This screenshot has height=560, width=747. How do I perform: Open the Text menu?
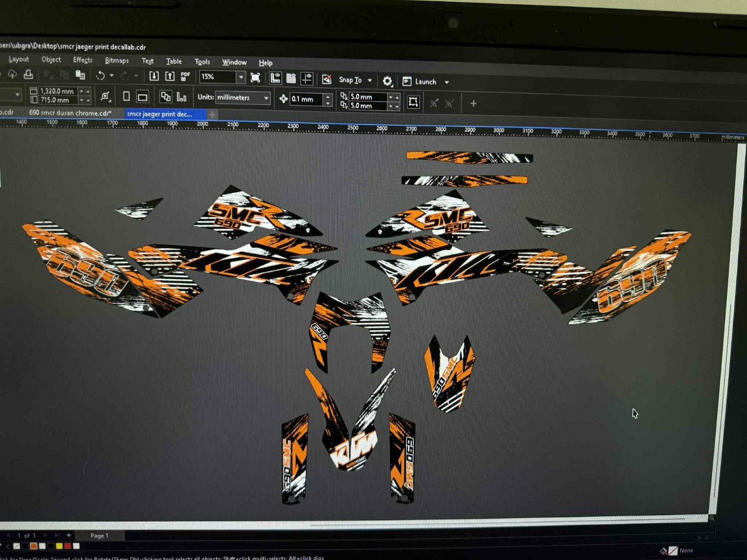[148, 61]
